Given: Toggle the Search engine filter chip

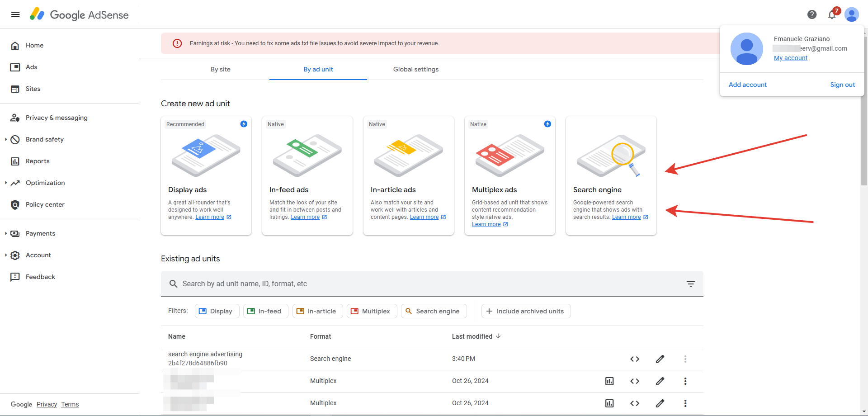Looking at the screenshot, I should coord(434,311).
